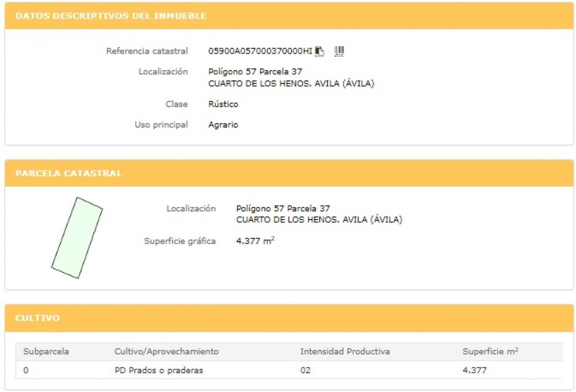Image resolution: width=576 pixels, height=392 pixels.
Task: Click the 'Subparcela' column header
Action: pos(46,351)
